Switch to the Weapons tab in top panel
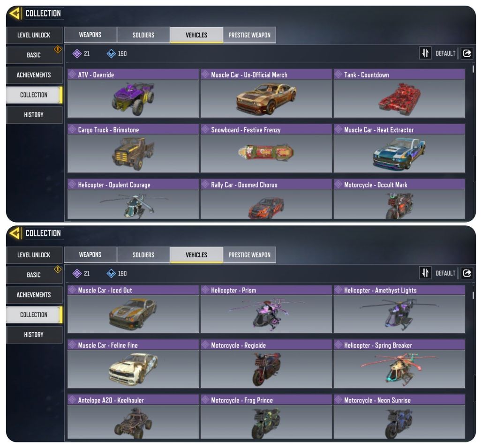Screen dimensions: 482x448 [x=90, y=35]
